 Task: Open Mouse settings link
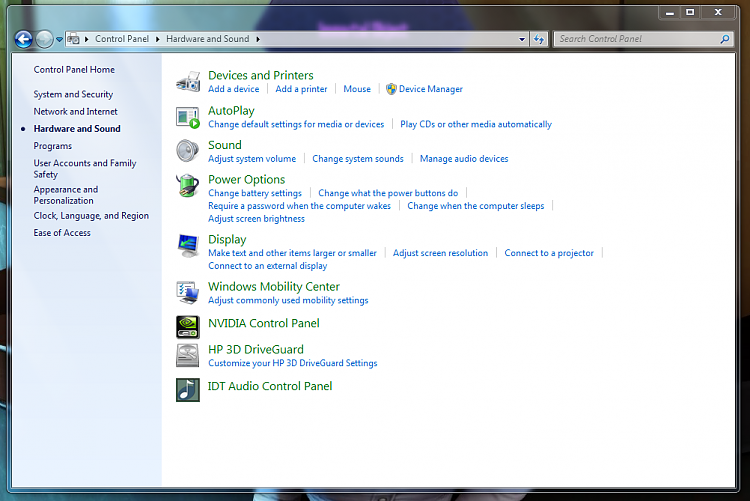[357, 89]
